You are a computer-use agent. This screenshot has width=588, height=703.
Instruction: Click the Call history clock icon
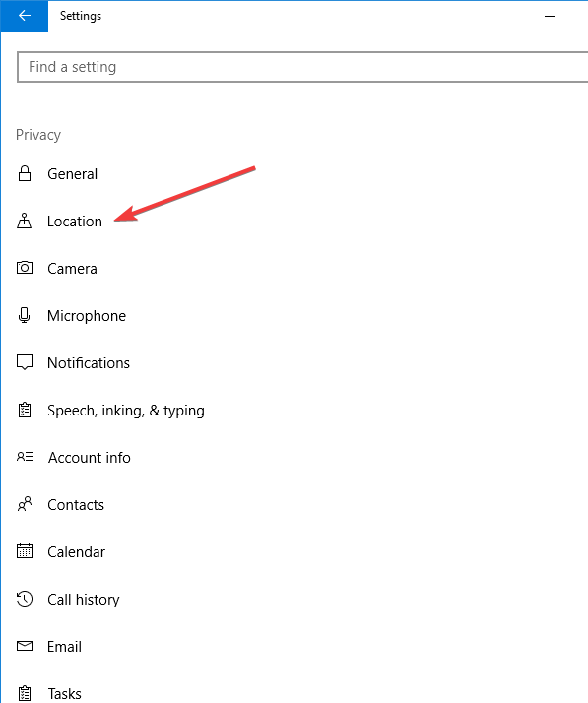[25, 599]
